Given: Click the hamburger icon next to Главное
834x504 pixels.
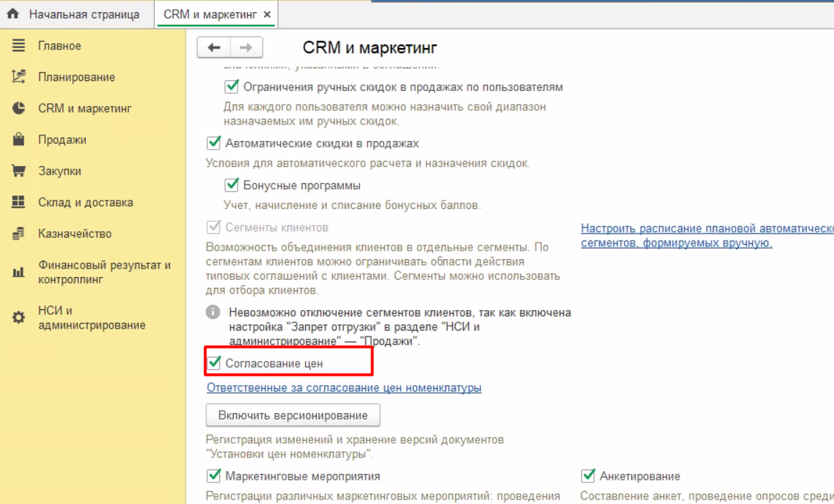Looking at the screenshot, I should (19, 46).
